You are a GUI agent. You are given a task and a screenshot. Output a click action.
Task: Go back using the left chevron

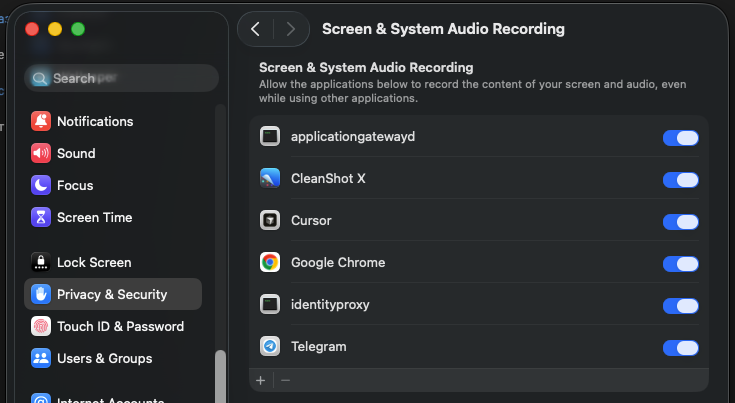pos(255,29)
